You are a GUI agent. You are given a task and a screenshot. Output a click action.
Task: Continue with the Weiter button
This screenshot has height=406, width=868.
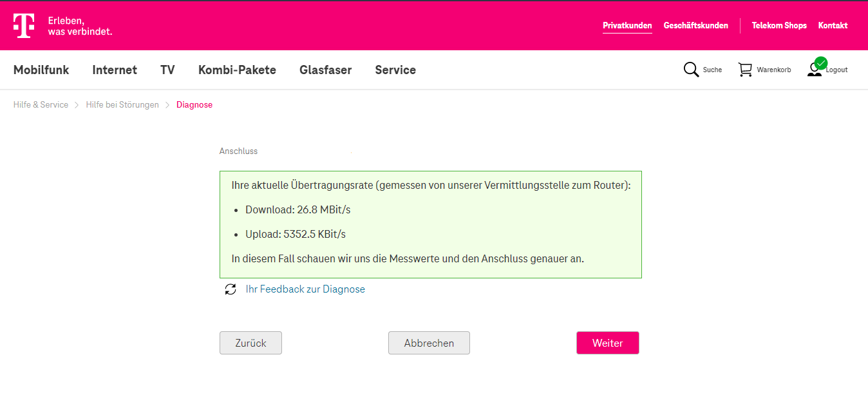pos(607,343)
